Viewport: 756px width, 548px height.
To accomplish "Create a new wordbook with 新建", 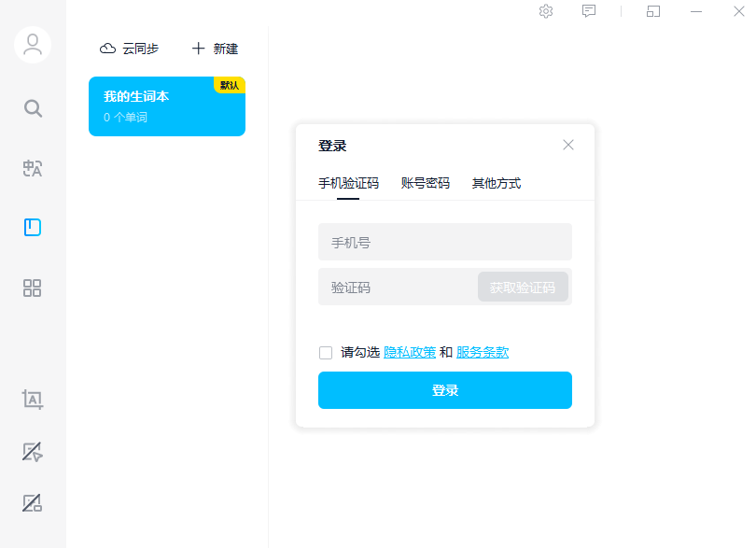I will [214, 49].
